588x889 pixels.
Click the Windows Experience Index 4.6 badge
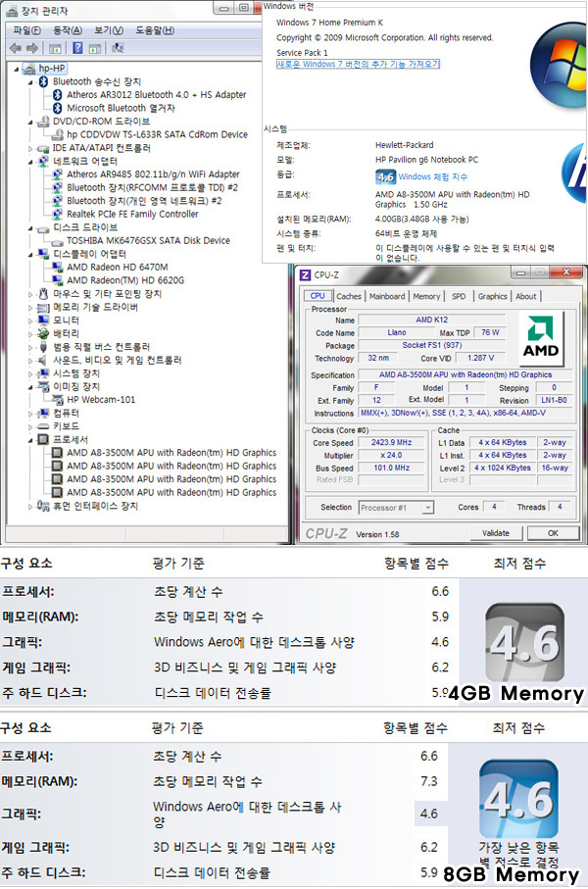click(x=386, y=176)
